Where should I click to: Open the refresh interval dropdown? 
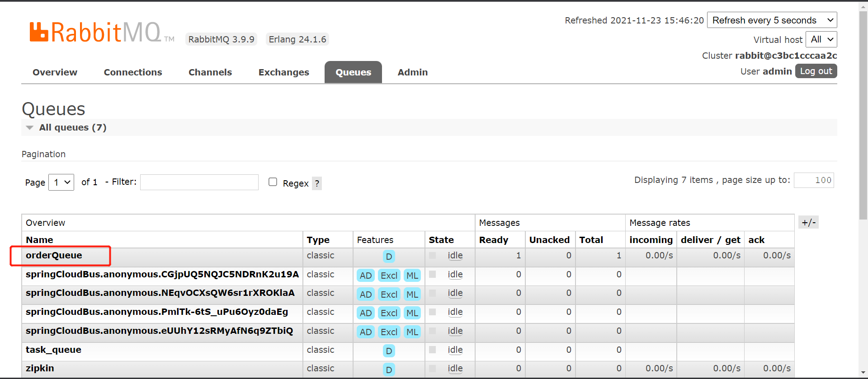click(772, 20)
